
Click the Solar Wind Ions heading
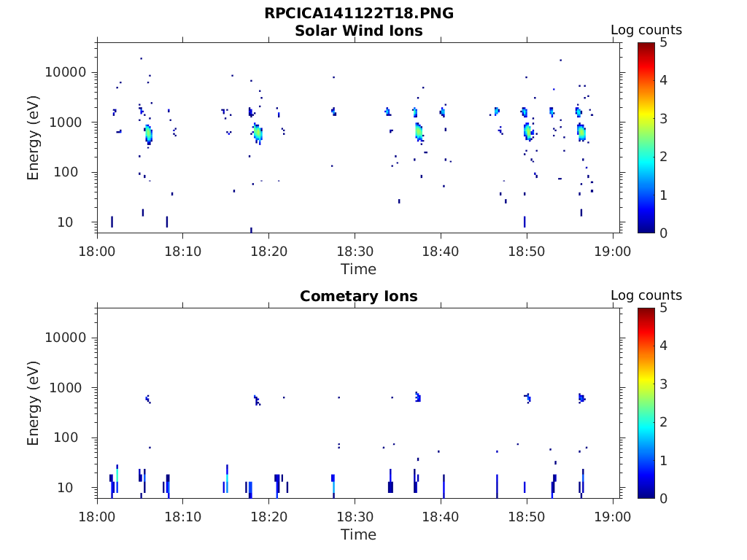click(x=359, y=31)
